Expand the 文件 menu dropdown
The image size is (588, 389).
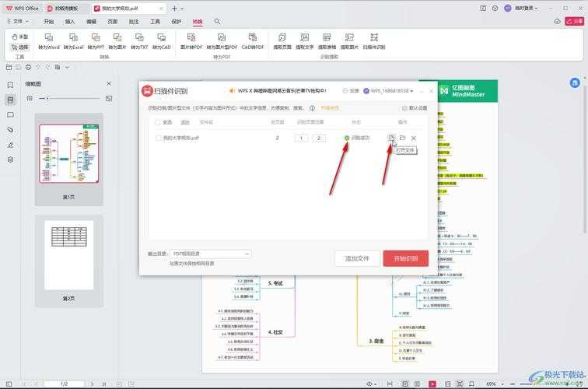(x=18, y=21)
